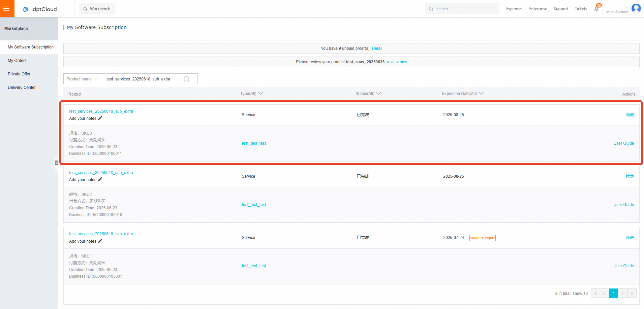
Task: Go to previous page of results
Action: [605, 294]
